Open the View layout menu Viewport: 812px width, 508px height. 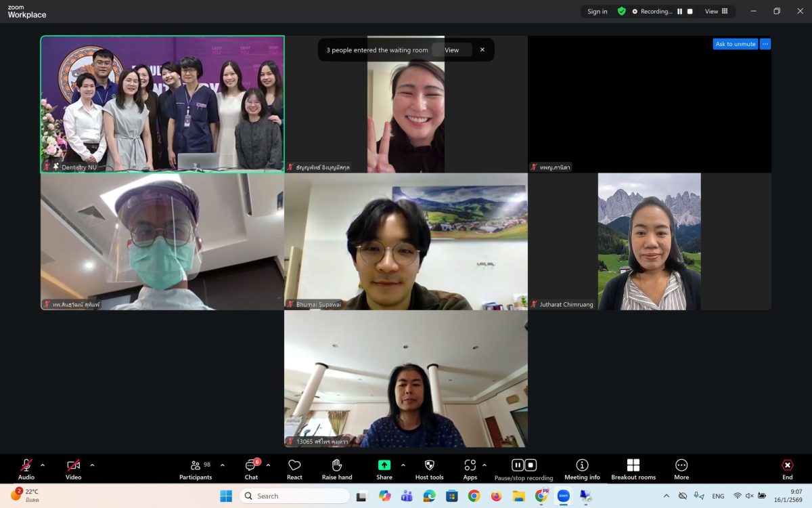tap(716, 12)
